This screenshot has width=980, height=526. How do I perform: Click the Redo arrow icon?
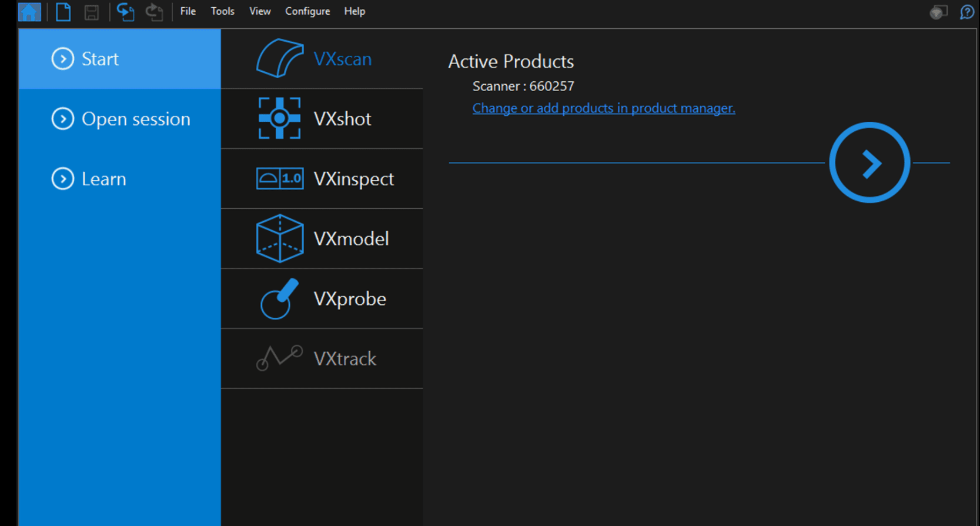(x=154, y=12)
